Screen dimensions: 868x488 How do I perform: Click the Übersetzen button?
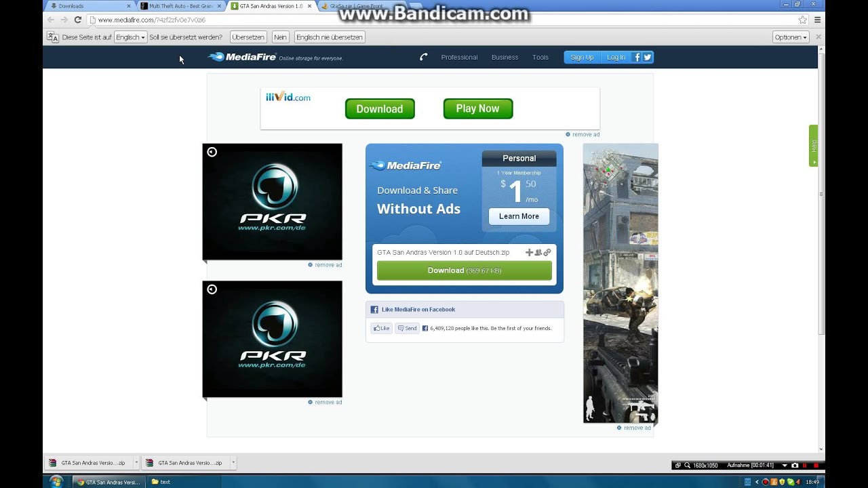tap(248, 37)
